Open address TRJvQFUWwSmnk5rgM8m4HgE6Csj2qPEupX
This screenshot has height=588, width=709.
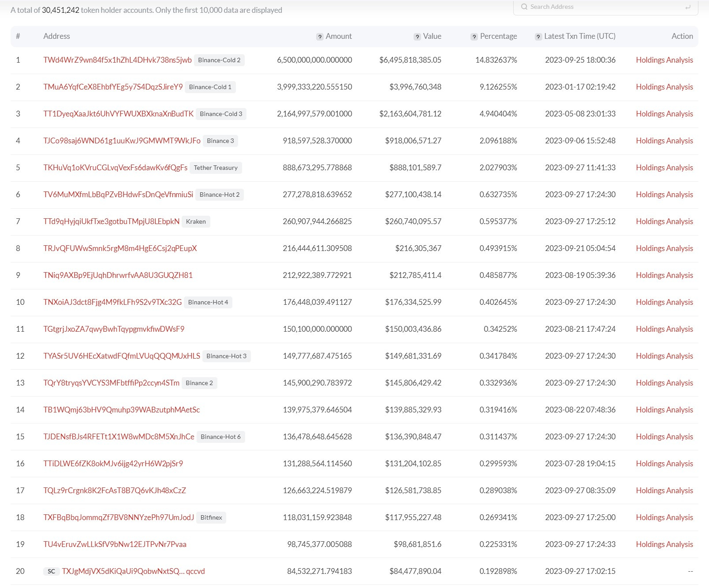[120, 248]
